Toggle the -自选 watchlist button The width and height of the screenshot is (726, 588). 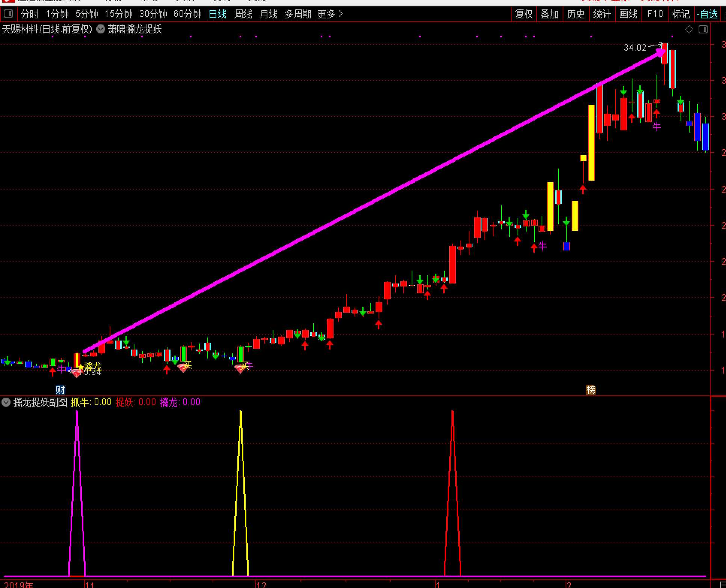point(708,14)
